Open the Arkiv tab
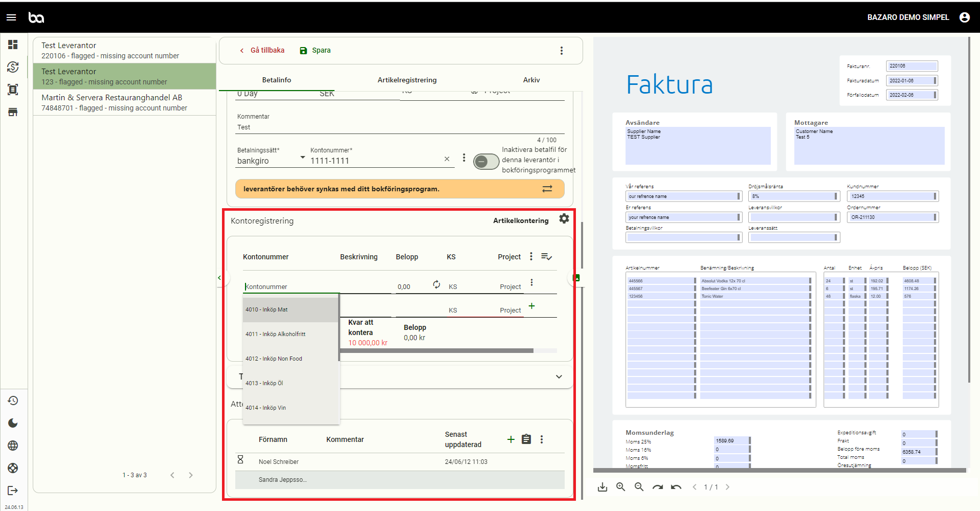This screenshot has width=980, height=511. pyautogui.click(x=531, y=80)
